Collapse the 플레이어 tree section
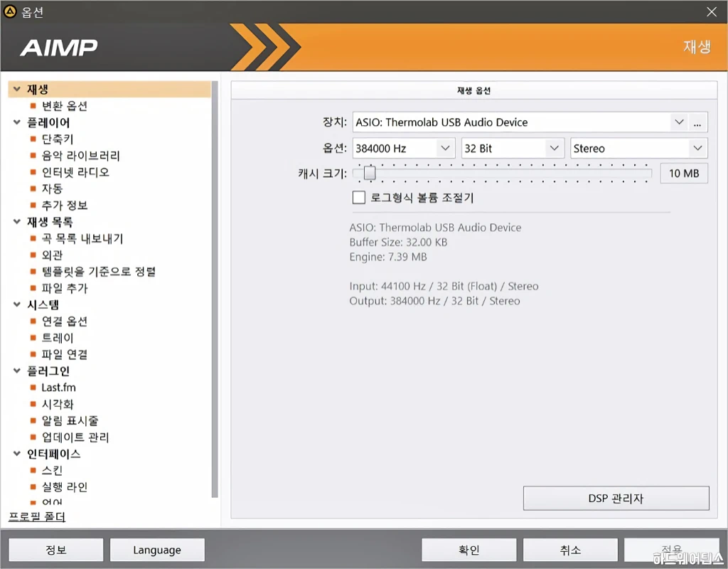 coord(17,122)
